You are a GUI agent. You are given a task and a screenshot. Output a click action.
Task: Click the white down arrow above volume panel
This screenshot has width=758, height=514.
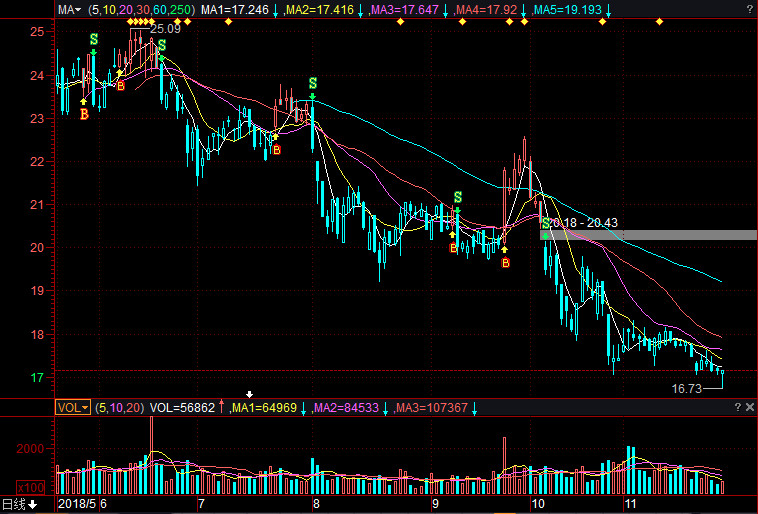[250, 394]
